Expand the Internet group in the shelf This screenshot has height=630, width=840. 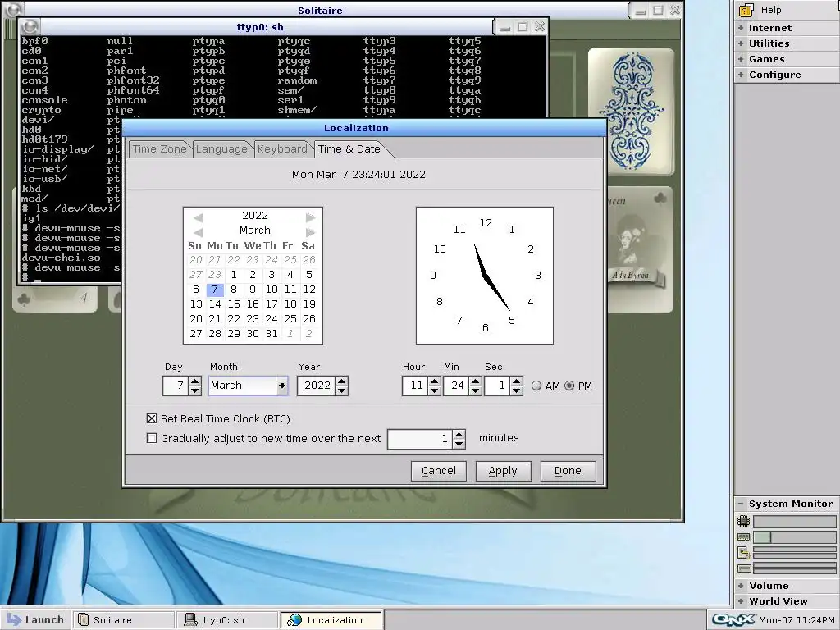[x=787, y=28]
